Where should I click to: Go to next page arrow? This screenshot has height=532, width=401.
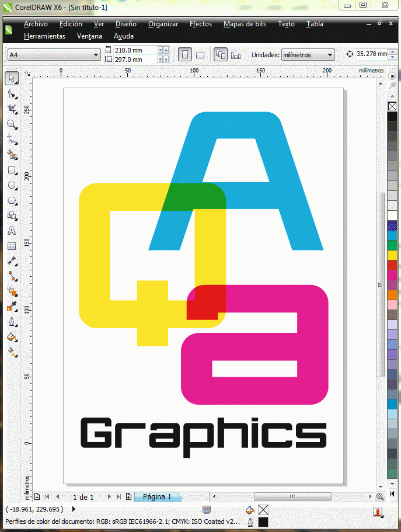109,497
